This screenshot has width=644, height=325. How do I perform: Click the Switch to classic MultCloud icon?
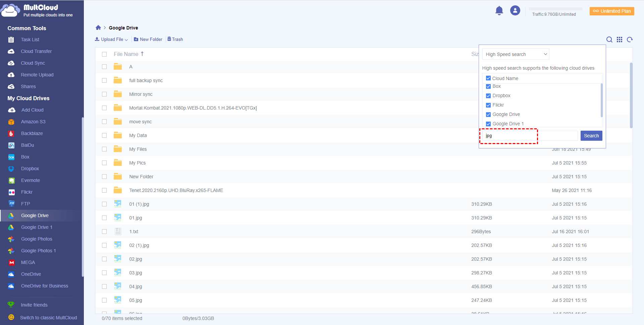point(11,317)
